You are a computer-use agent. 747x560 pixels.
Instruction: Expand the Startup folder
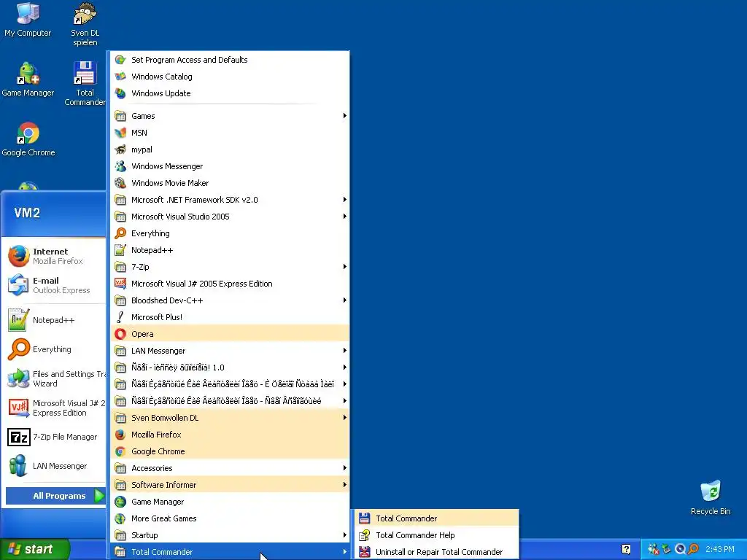230,535
